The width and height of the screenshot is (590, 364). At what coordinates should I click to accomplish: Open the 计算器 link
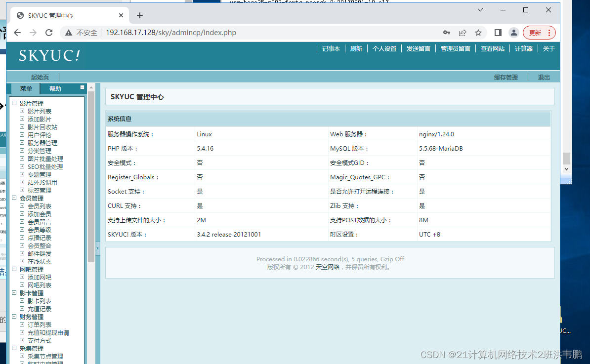point(523,48)
